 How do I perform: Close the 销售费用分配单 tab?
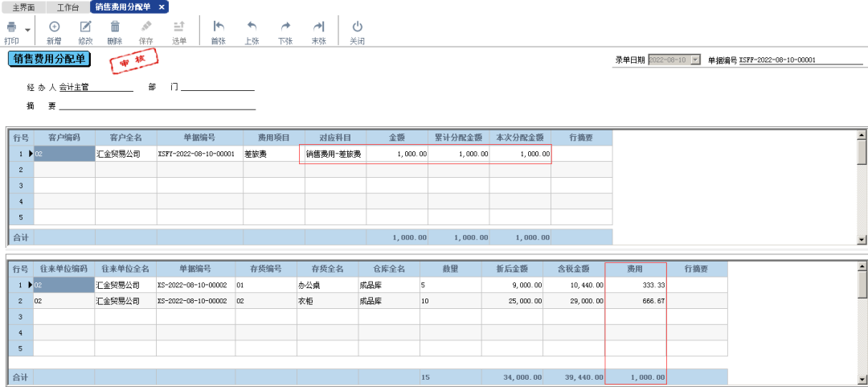(162, 6)
